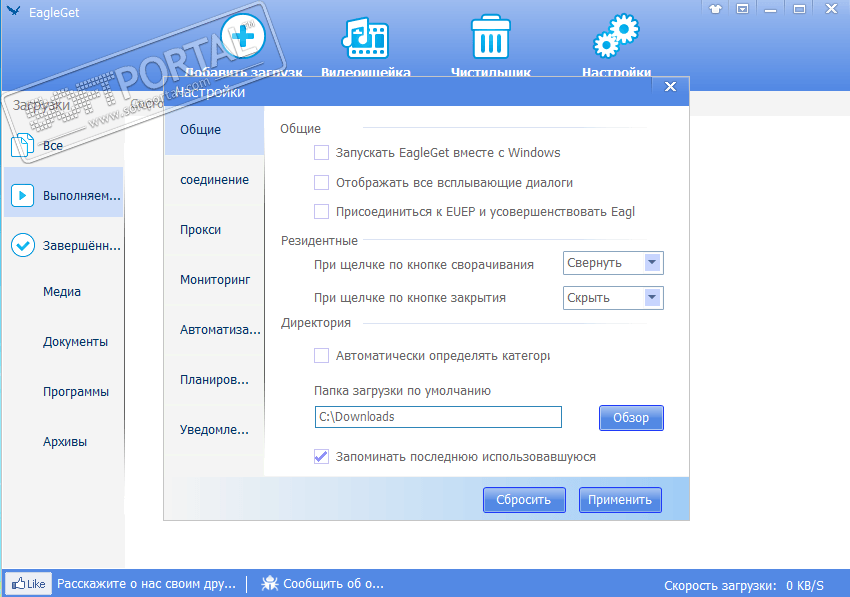The height and width of the screenshot is (597, 850).
Task: Go to the Мониторинг settings tab
Action: (214, 279)
